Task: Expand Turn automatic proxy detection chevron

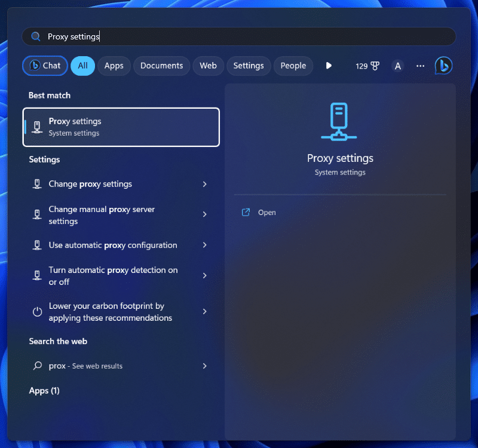Action: [205, 275]
